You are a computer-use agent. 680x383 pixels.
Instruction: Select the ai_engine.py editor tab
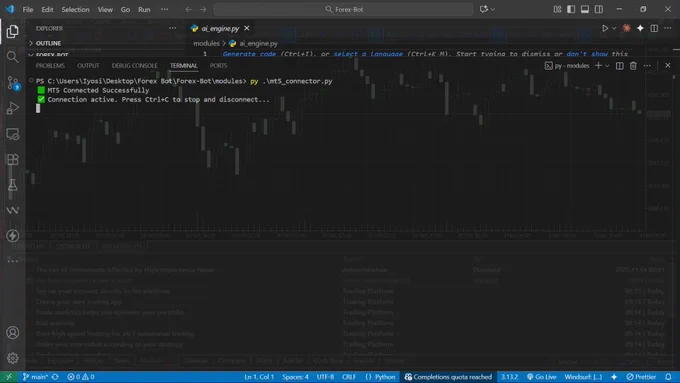point(221,28)
